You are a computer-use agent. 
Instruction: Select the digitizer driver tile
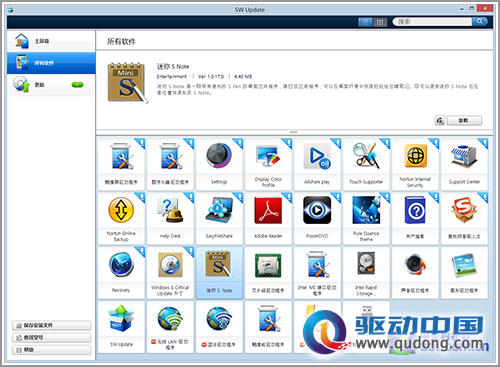point(170,164)
